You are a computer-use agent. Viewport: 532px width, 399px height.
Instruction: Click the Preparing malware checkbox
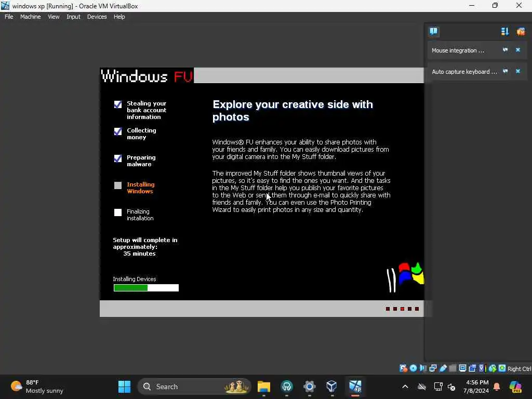tap(118, 158)
